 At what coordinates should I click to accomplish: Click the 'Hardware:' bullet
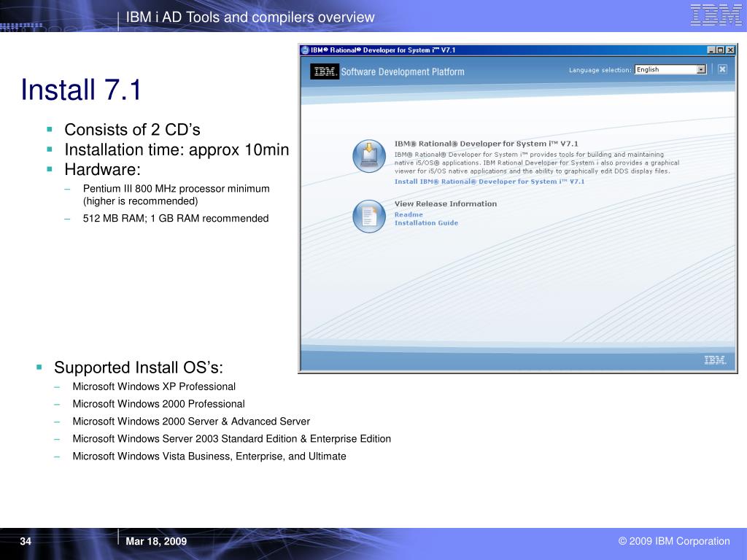tap(102, 169)
